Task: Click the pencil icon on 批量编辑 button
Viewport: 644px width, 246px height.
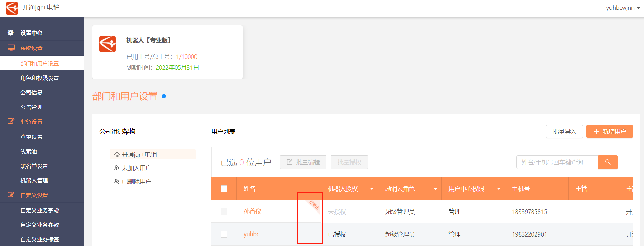Action: click(290, 162)
